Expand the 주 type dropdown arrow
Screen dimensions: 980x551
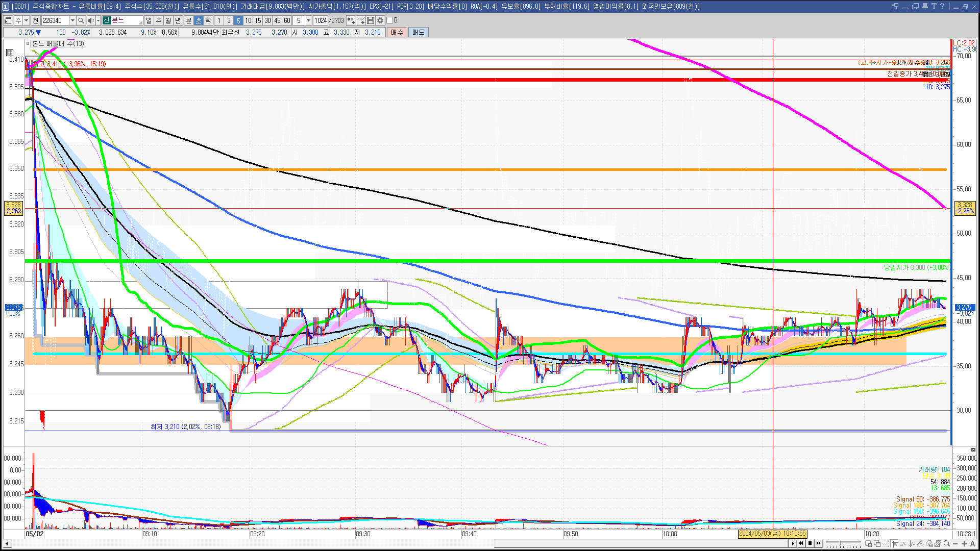[26, 20]
